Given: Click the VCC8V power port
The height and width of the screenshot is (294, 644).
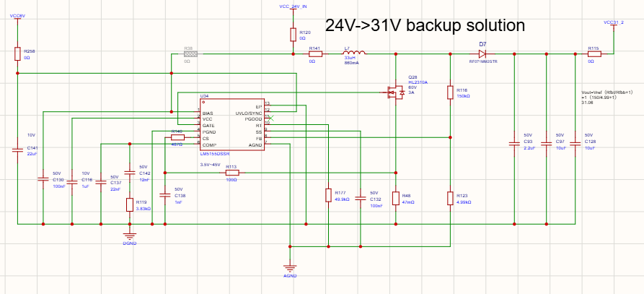Looking at the screenshot, I should pyautogui.click(x=17, y=17).
